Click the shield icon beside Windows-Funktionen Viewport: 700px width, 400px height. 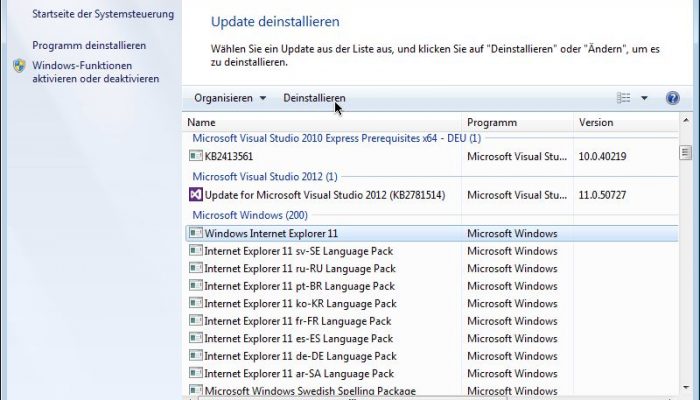(x=19, y=66)
